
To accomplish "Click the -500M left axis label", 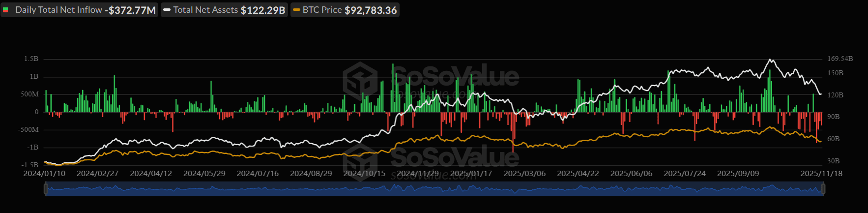I will point(29,130).
